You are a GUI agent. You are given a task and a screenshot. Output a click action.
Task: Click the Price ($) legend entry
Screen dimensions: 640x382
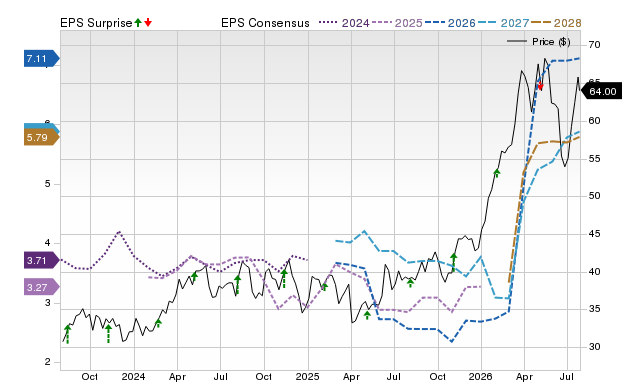pos(538,42)
